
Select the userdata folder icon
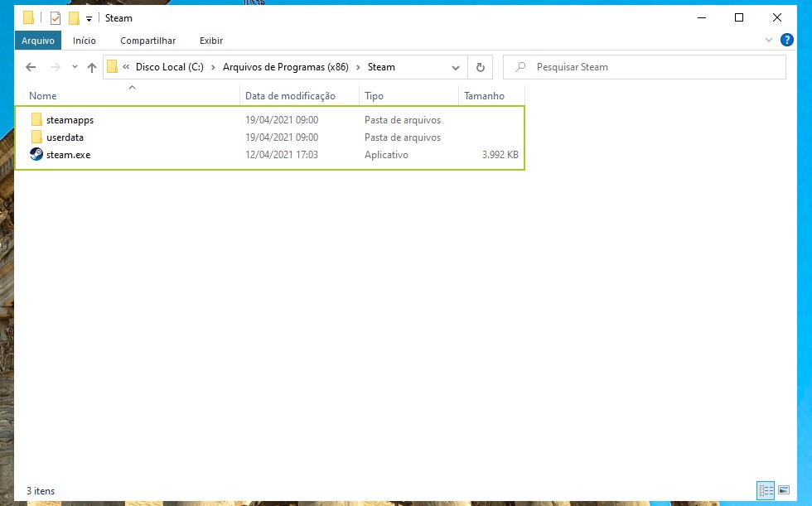(36, 137)
